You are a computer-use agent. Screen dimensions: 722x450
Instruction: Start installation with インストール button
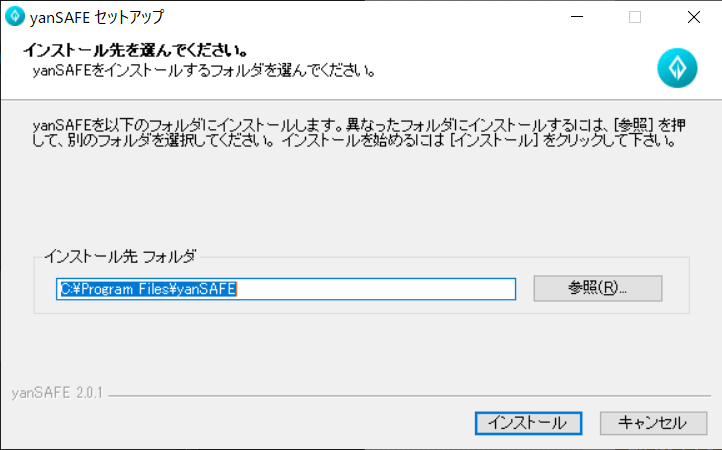click(x=527, y=422)
